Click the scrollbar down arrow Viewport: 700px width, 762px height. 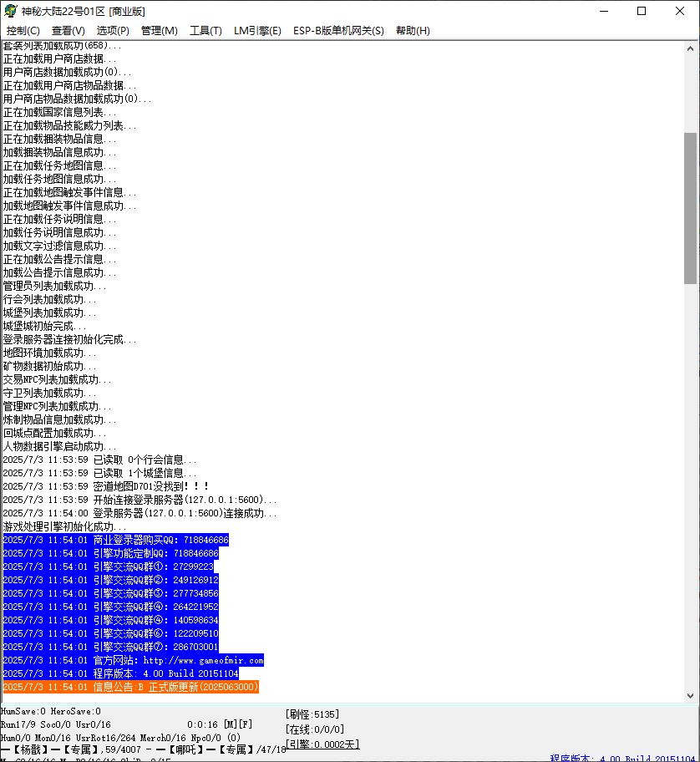coord(690,695)
